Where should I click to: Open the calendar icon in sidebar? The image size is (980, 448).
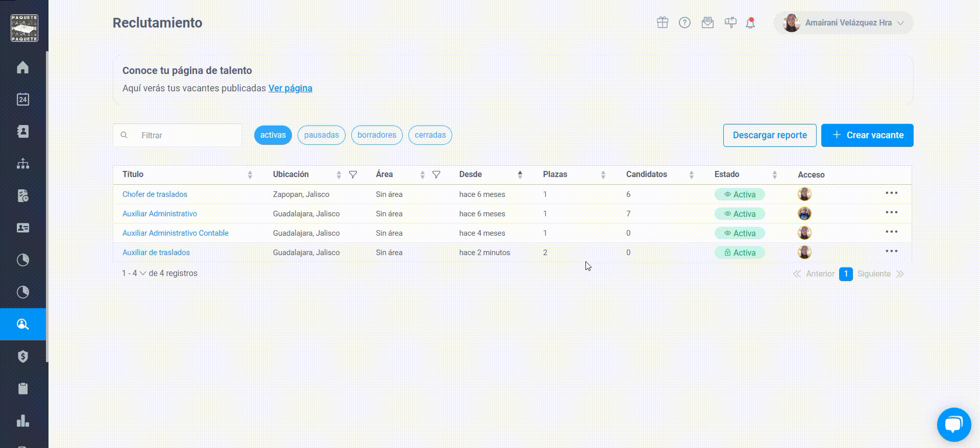(22, 99)
